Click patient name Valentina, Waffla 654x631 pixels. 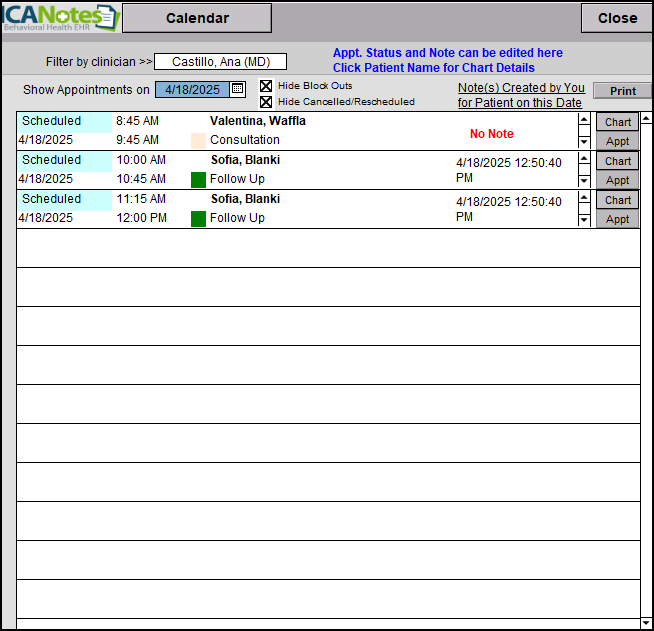tap(258, 121)
